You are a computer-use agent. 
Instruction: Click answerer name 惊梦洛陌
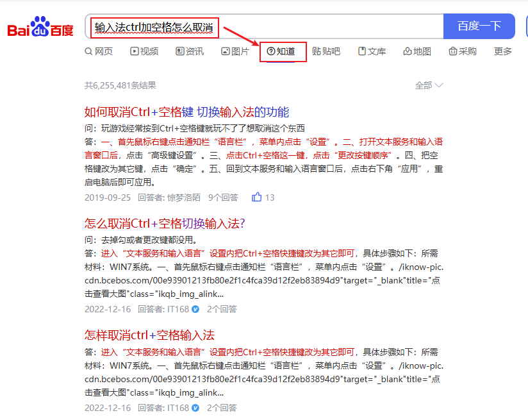[183, 197]
